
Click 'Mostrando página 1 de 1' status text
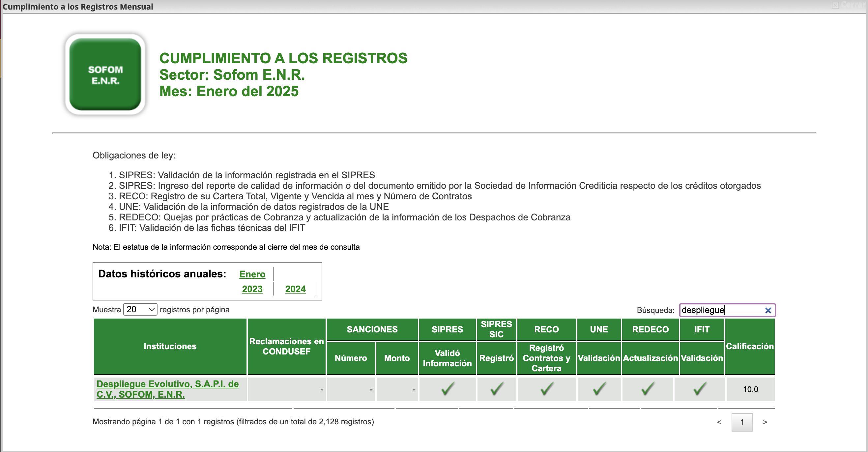[x=233, y=422]
